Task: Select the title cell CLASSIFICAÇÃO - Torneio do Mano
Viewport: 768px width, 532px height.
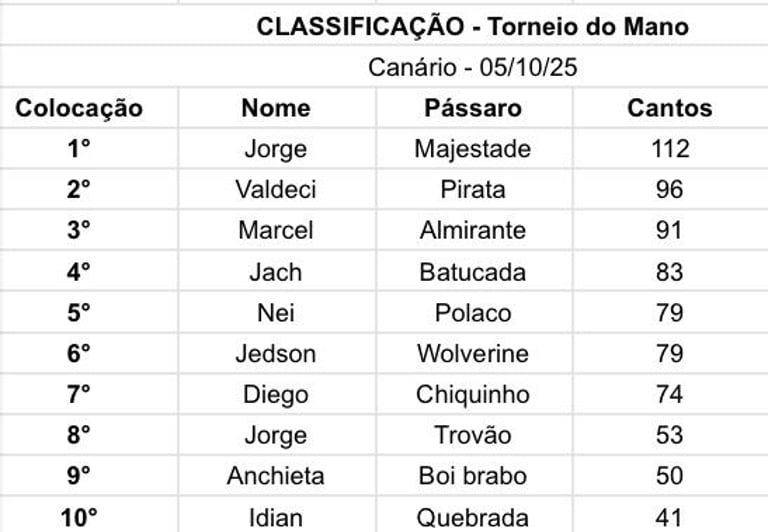Action: click(x=473, y=26)
